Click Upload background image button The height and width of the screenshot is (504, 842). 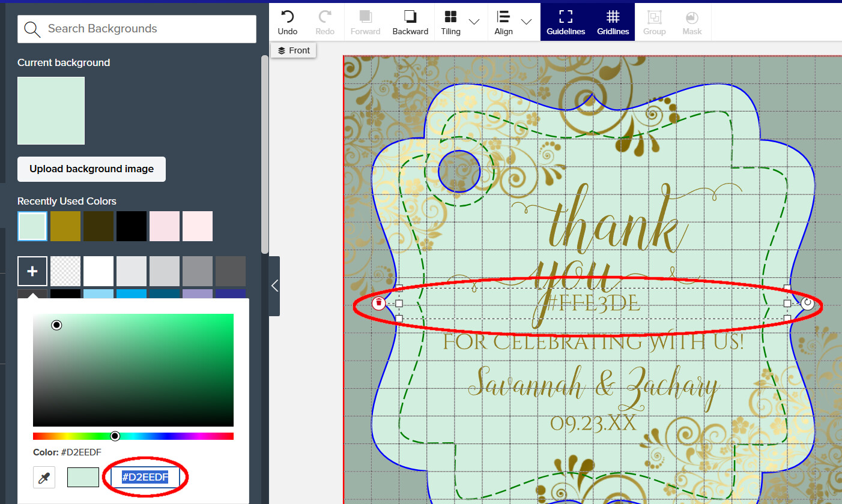91,169
